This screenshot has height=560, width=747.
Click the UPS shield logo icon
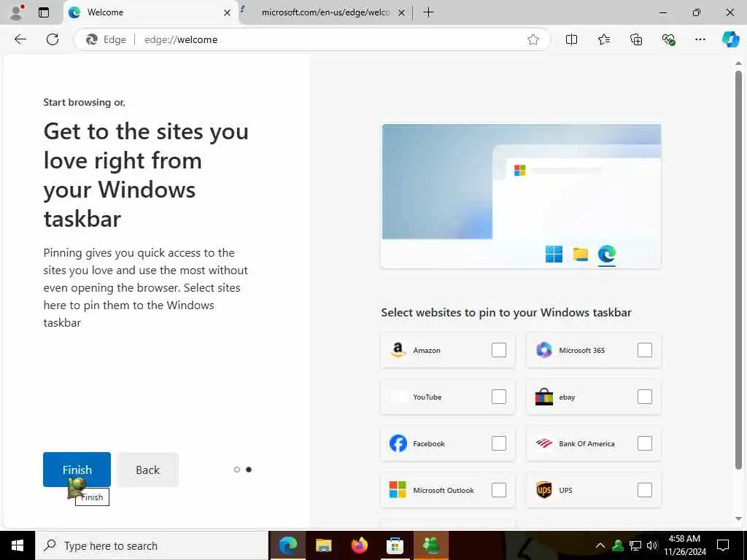coord(543,489)
